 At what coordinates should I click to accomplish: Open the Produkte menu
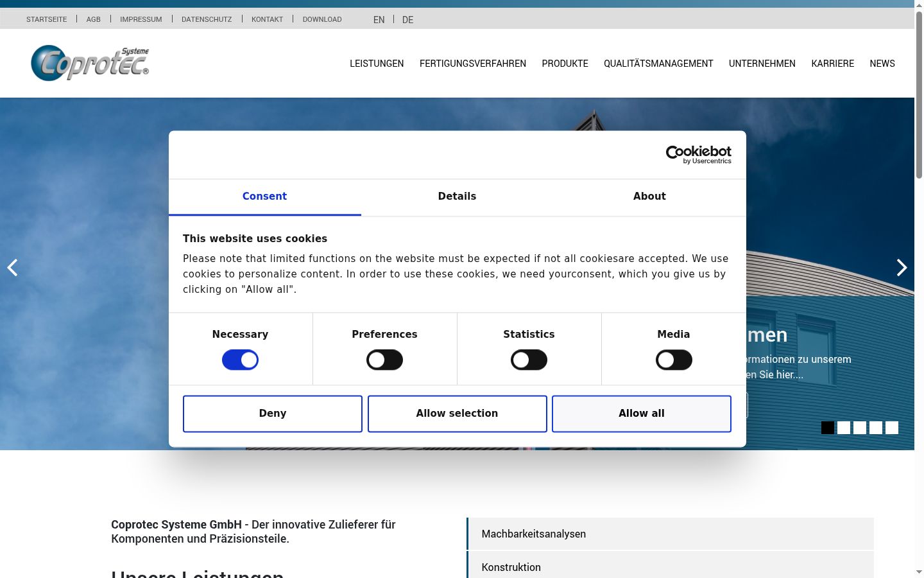click(x=565, y=64)
